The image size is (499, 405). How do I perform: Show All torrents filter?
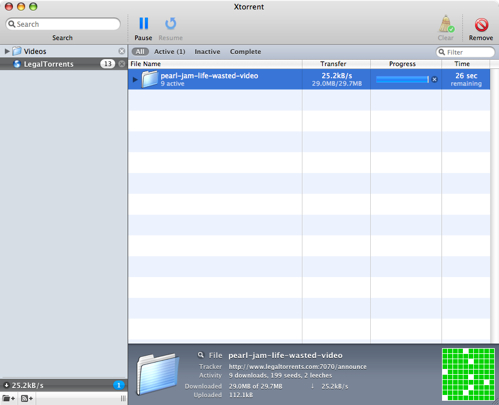[140, 52]
